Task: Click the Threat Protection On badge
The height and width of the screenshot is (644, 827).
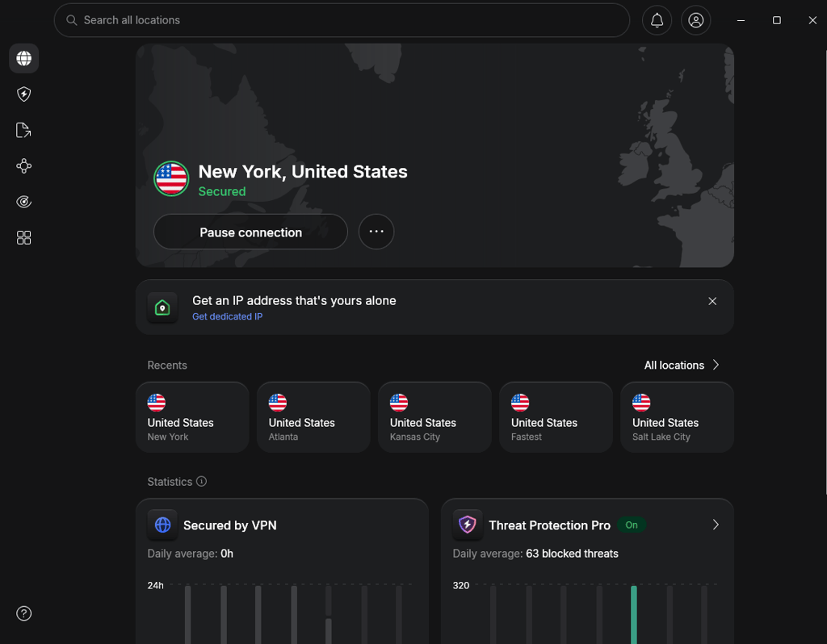Action: pyautogui.click(x=632, y=525)
